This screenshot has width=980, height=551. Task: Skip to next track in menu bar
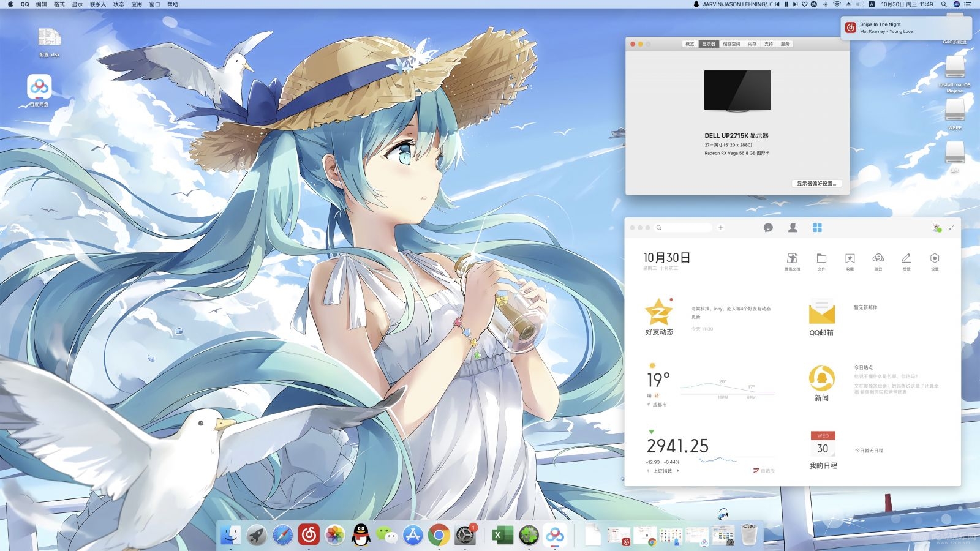pos(795,4)
